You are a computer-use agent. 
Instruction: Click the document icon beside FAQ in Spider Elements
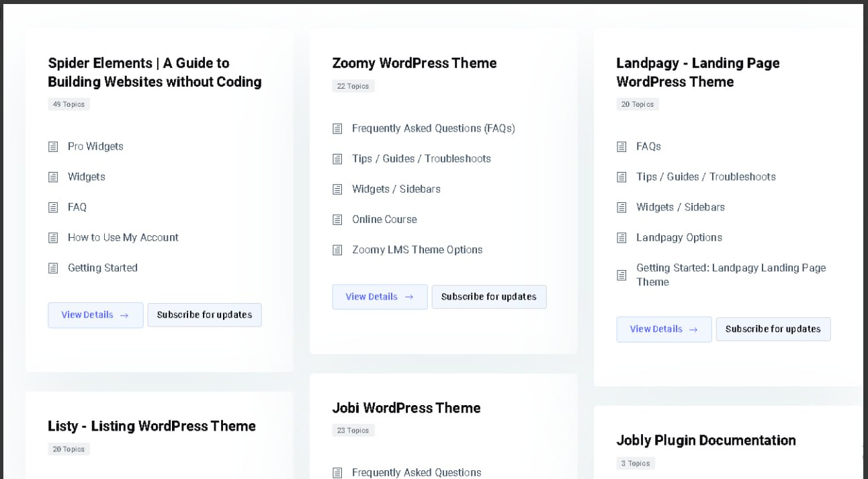coord(53,208)
